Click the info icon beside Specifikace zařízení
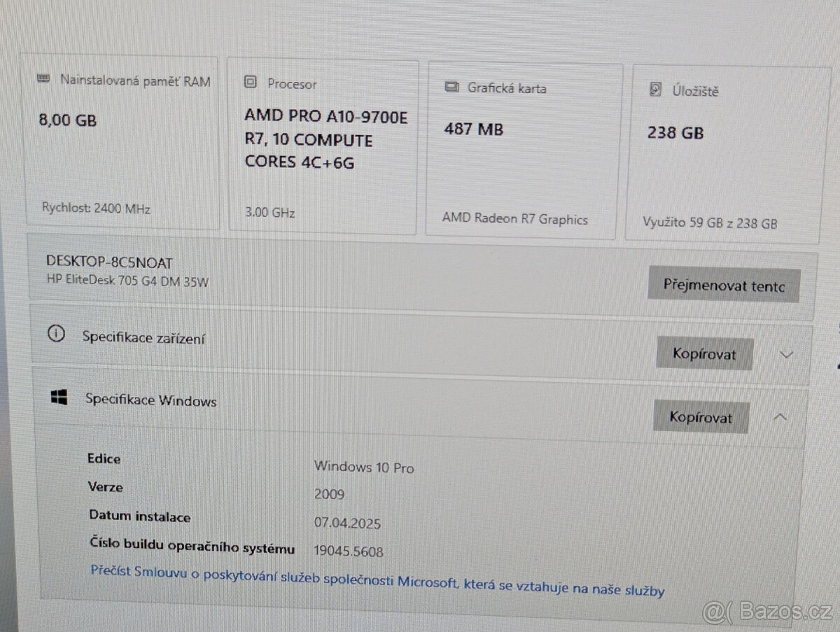The height and width of the screenshot is (632, 840). [x=56, y=334]
